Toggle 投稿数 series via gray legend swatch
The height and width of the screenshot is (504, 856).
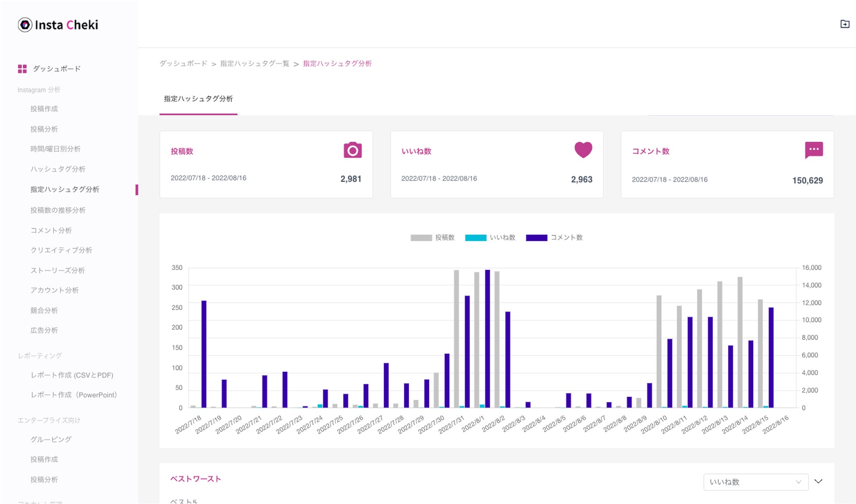point(421,238)
